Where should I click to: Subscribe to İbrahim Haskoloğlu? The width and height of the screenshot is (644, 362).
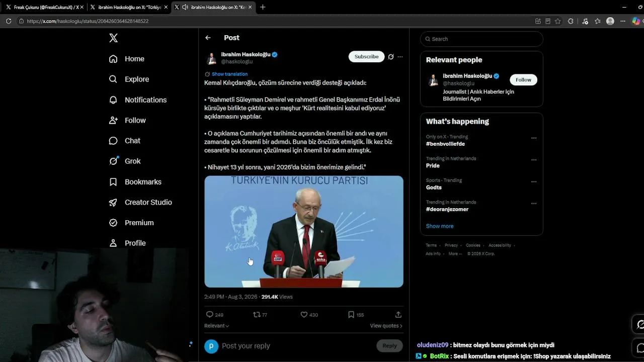point(366,57)
